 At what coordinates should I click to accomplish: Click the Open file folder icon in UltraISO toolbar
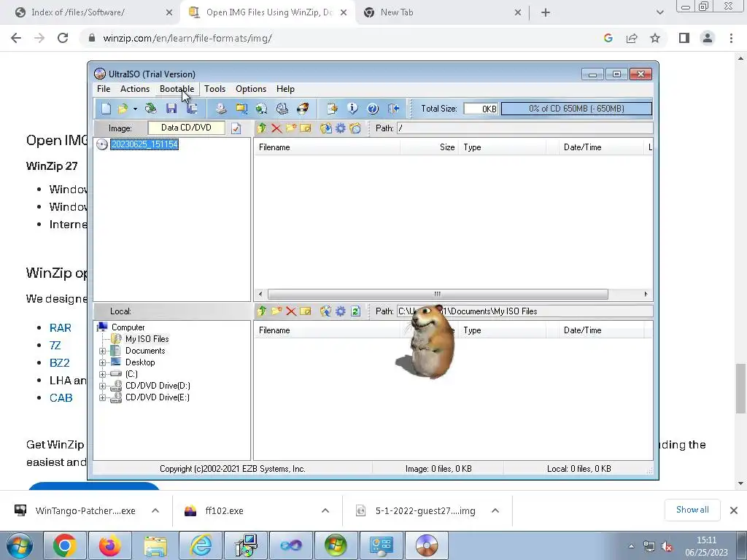(123, 109)
